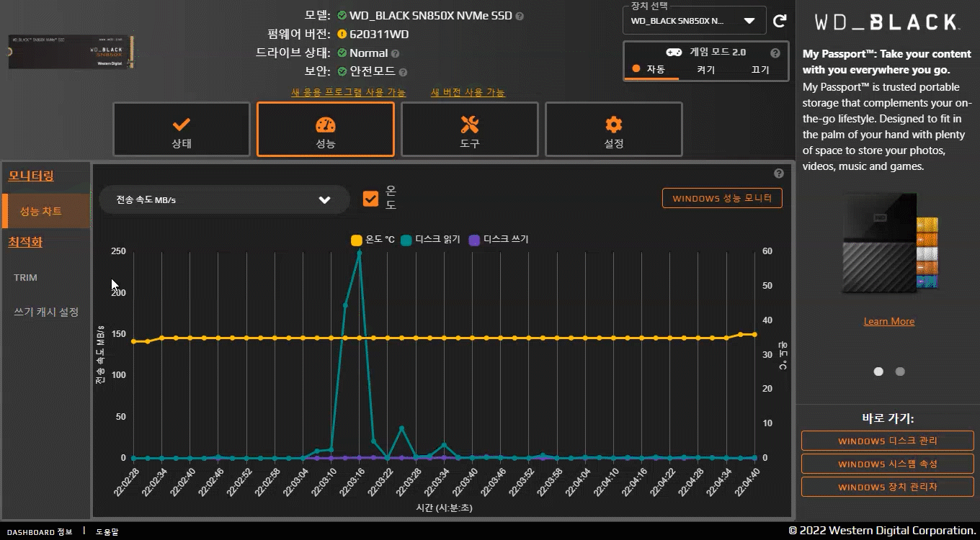Viewport: 980px width, 540px height.
Task: Select 성능 차트 in sidebar
Action: pyautogui.click(x=47, y=211)
